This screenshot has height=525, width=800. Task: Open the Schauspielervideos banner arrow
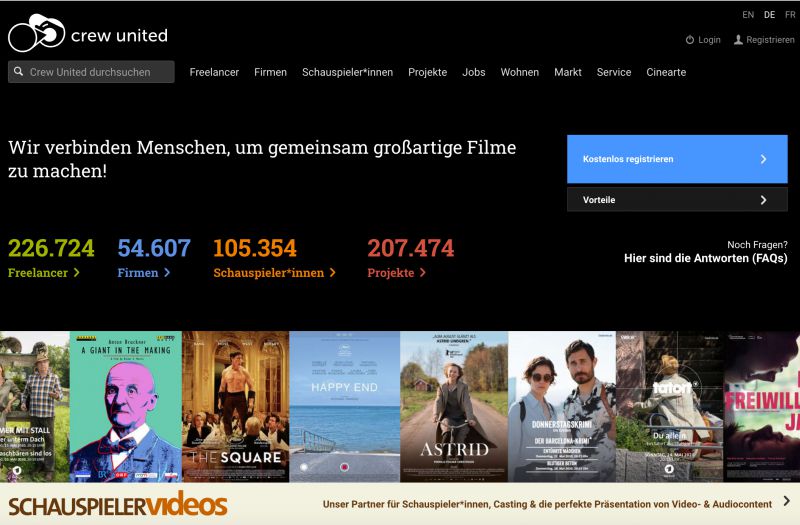click(x=786, y=501)
